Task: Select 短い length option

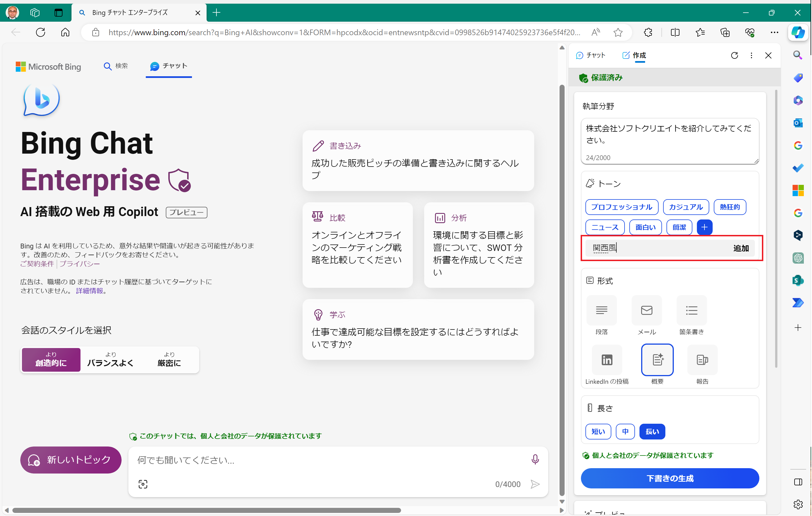Action: pos(598,431)
